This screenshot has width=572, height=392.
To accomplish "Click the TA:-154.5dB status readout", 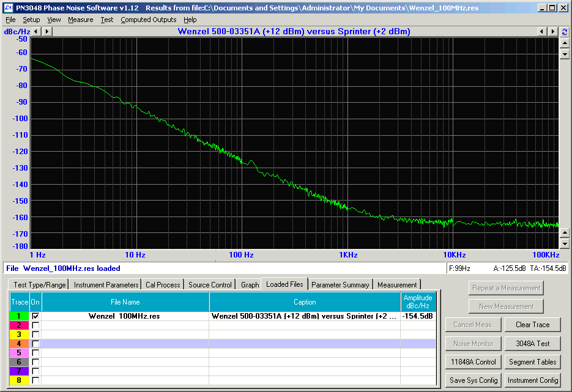I will [x=548, y=268].
